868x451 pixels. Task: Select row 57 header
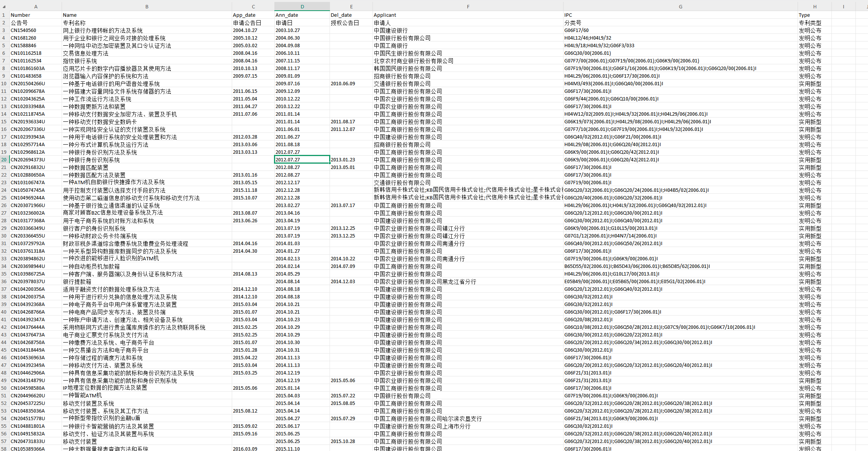pos(4,441)
